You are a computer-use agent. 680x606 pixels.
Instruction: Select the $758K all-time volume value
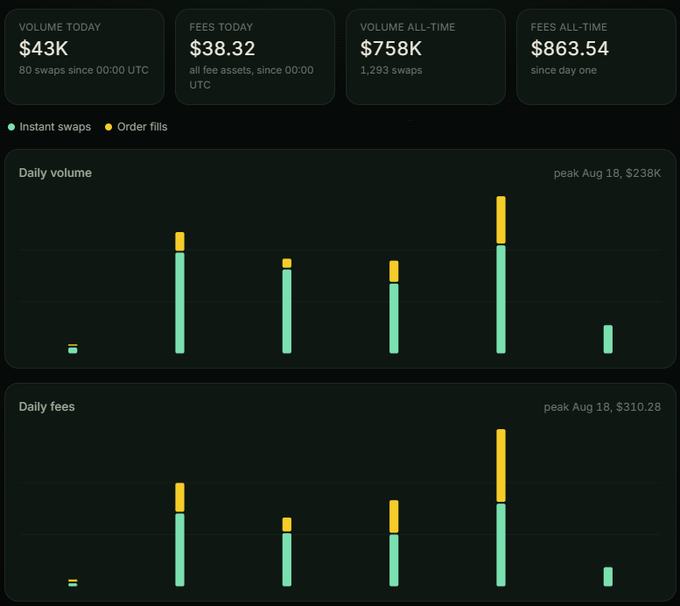coord(391,48)
